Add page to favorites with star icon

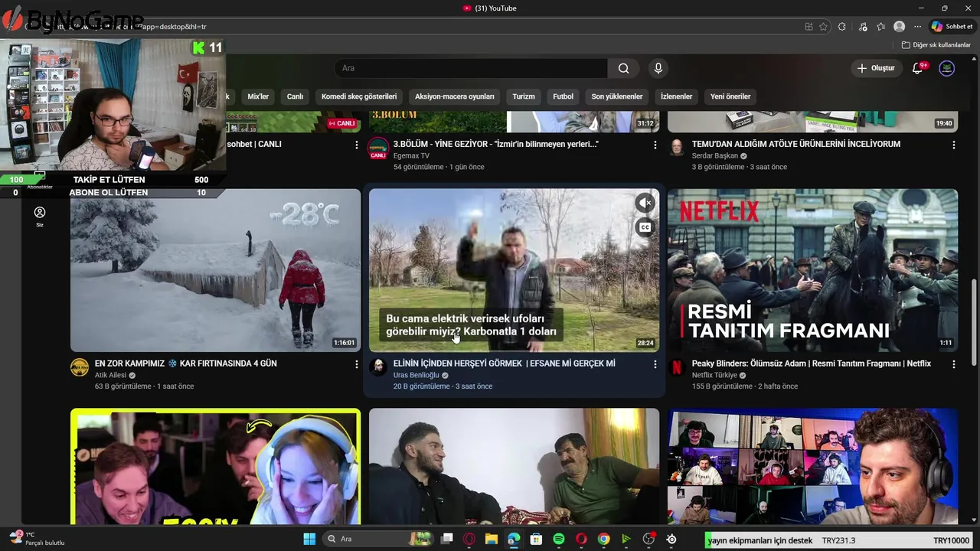[x=824, y=26]
